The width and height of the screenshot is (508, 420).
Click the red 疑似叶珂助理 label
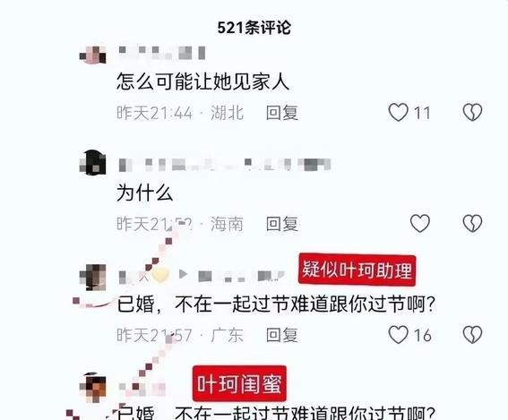(357, 270)
